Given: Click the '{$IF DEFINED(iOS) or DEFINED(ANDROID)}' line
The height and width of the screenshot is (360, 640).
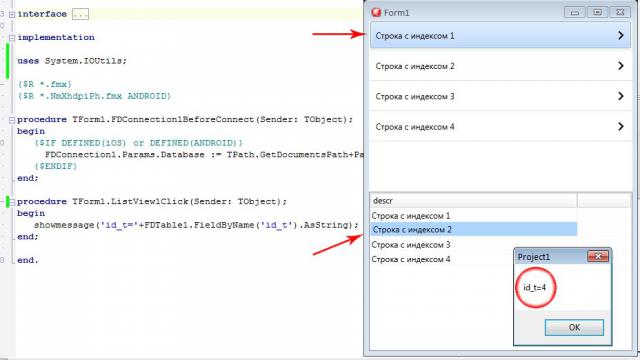Looking at the screenshot, I should pos(138,143).
